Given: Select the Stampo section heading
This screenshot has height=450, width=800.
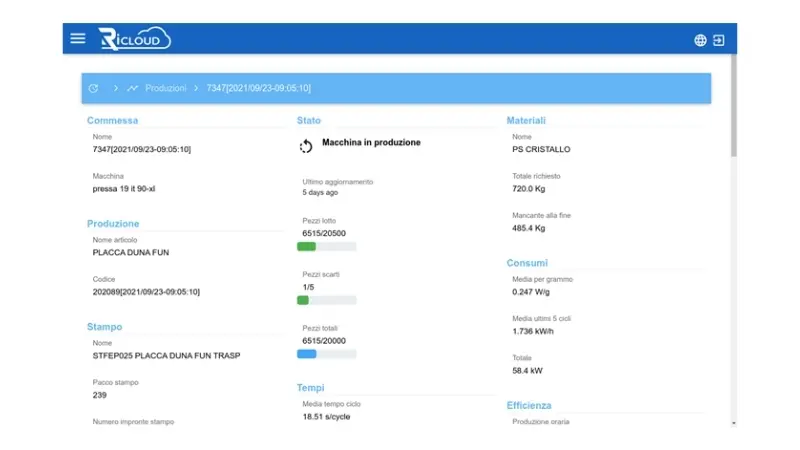Looking at the screenshot, I should click(105, 327).
